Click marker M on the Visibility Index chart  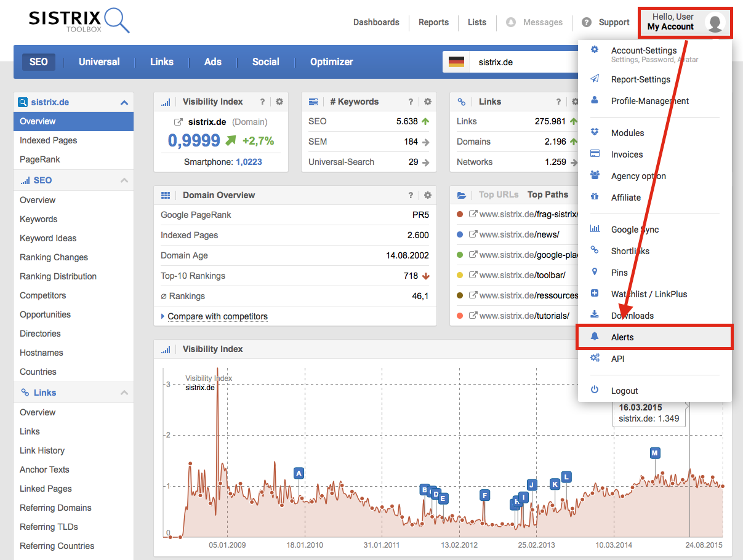click(654, 452)
